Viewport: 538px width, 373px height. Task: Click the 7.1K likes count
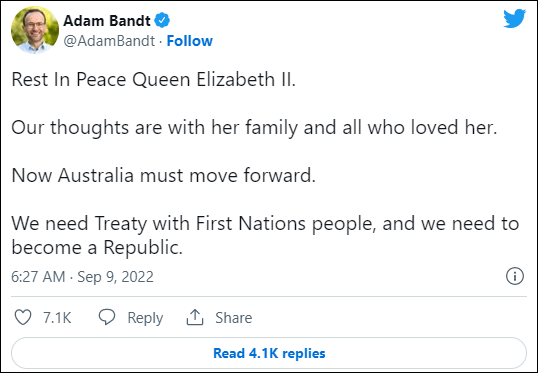pyautogui.click(x=57, y=318)
